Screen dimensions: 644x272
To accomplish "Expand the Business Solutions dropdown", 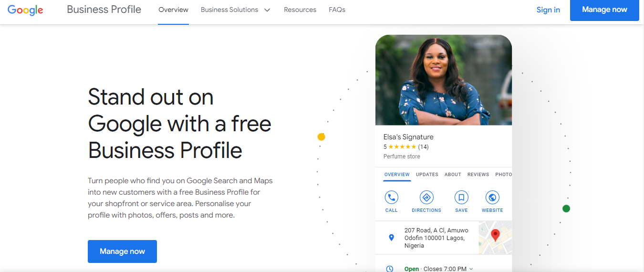I will click(235, 10).
